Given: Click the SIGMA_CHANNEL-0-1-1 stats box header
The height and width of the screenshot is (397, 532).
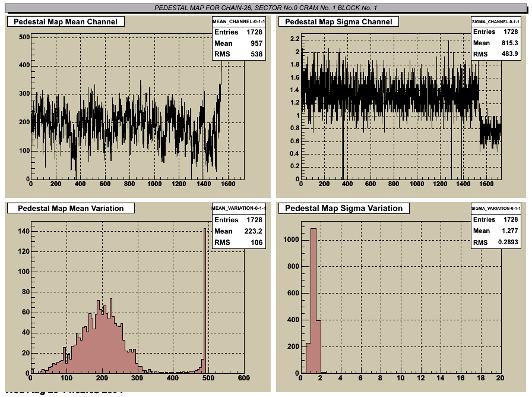Looking at the screenshot, I should pos(496,21).
